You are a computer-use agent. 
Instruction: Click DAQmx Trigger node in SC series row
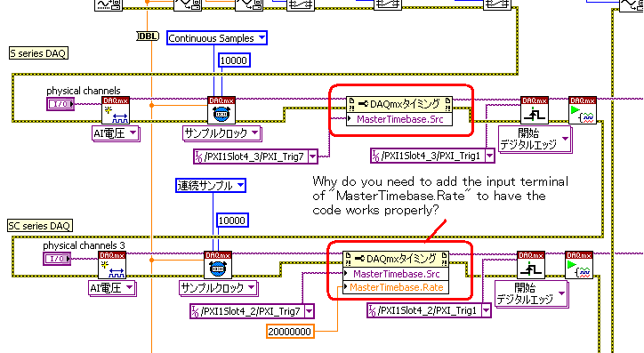point(531,265)
